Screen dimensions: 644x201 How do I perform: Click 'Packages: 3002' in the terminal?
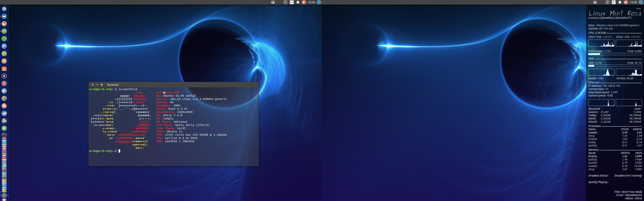(168, 105)
